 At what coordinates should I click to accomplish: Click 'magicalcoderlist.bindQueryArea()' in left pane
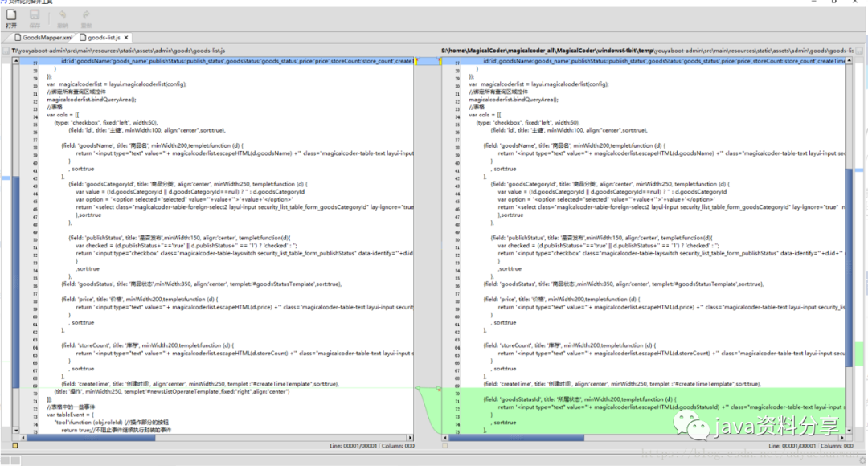pyautogui.click(x=92, y=100)
